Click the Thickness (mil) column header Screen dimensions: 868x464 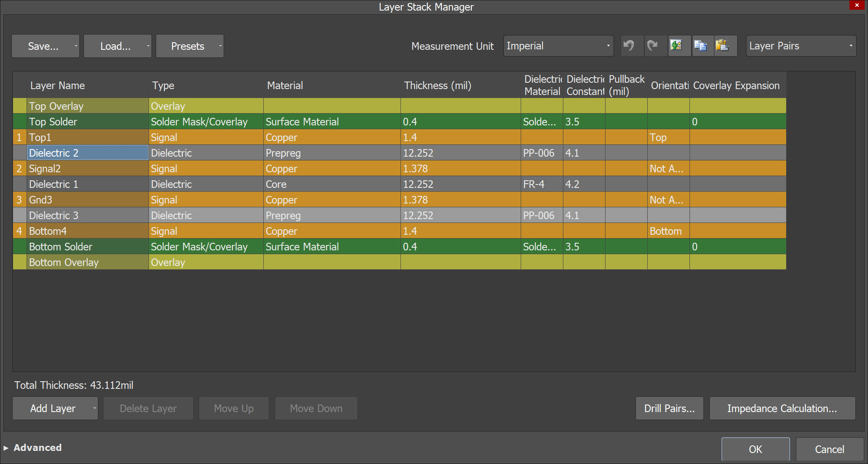click(438, 85)
